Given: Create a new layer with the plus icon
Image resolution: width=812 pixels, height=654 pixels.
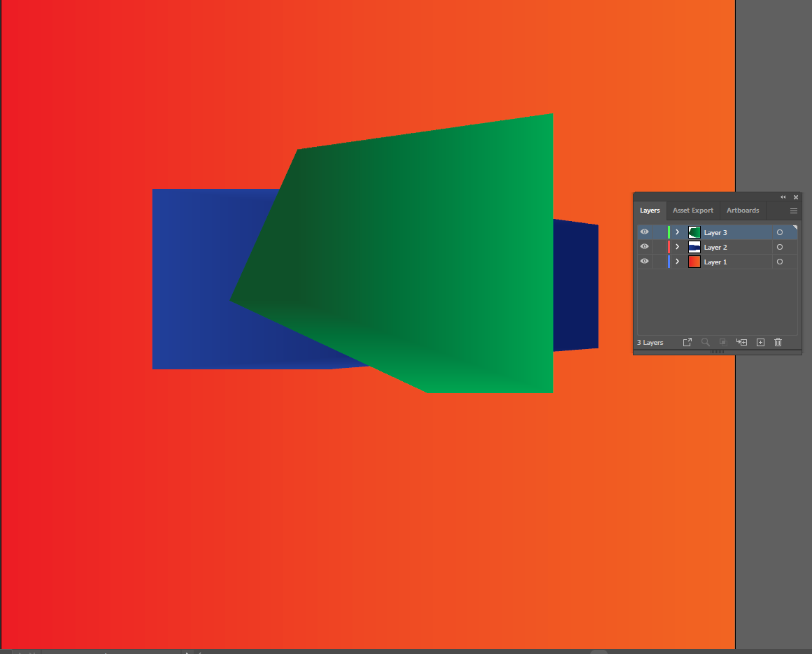Looking at the screenshot, I should point(760,342).
